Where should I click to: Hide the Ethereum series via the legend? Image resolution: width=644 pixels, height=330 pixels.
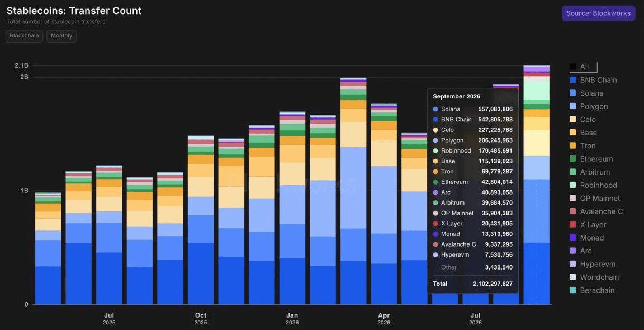(591, 159)
